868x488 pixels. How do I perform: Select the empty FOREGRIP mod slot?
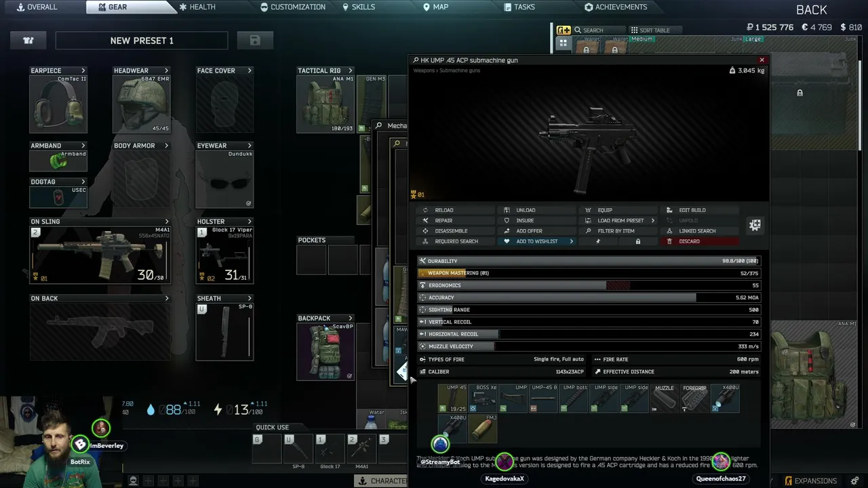coord(695,399)
